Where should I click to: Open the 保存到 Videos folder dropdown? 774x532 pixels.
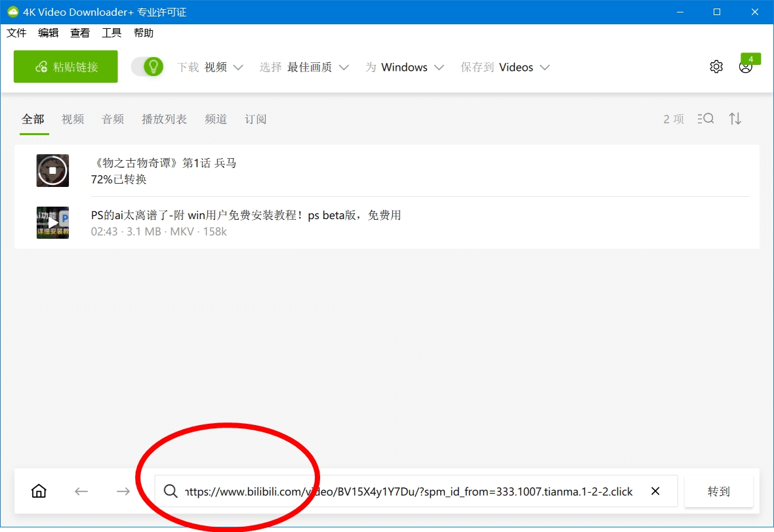pyautogui.click(x=505, y=67)
